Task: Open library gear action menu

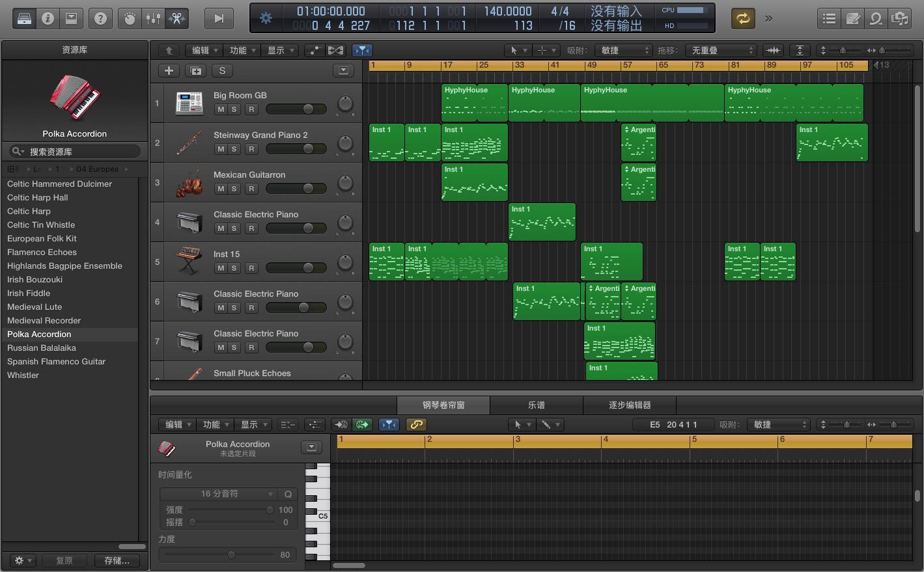Action: tap(23, 560)
